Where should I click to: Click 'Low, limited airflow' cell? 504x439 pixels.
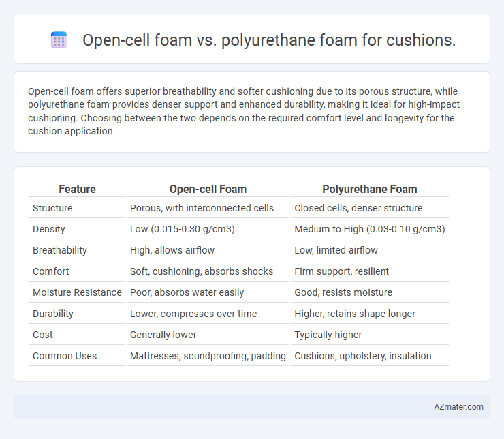click(370, 250)
